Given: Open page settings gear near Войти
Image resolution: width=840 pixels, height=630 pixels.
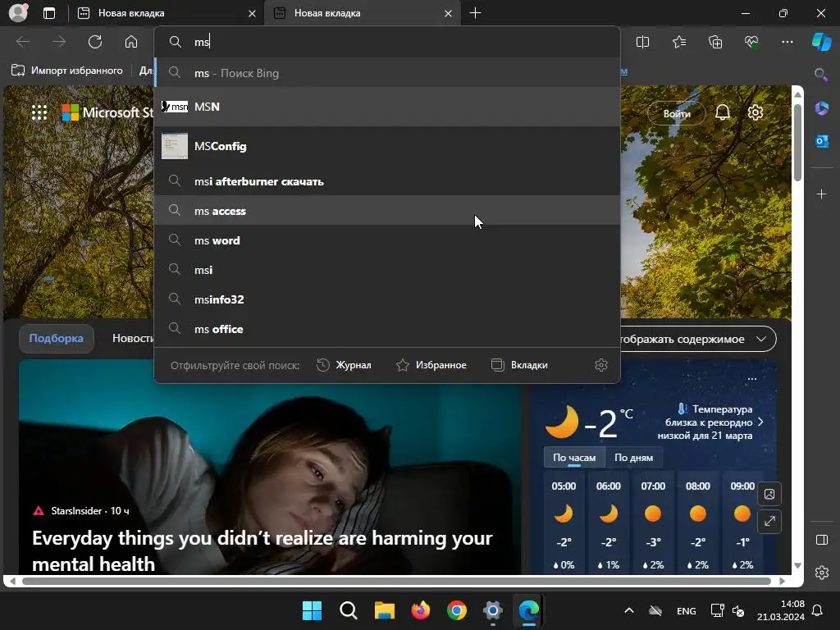Looking at the screenshot, I should point(756,112).
